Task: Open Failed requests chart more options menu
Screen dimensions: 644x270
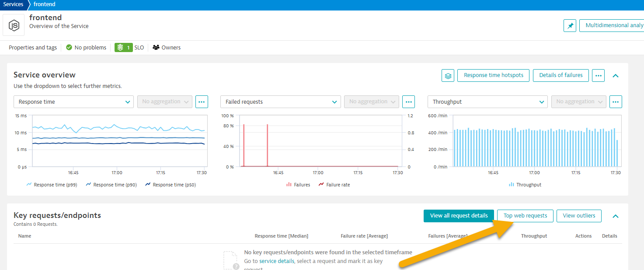Action: (408, 102)
